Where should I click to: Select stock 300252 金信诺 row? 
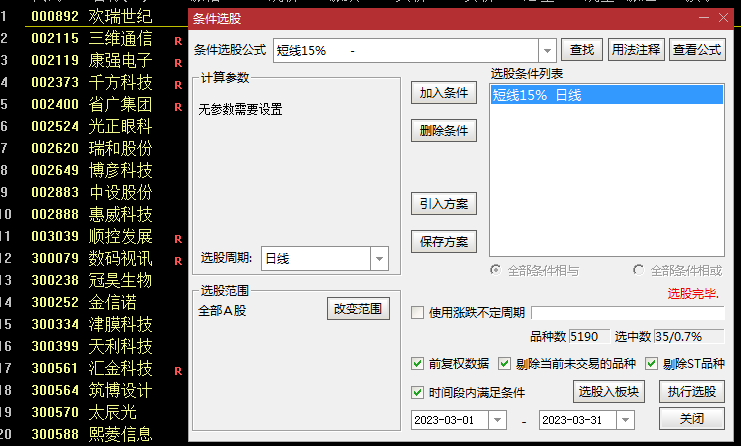(92, 302)
